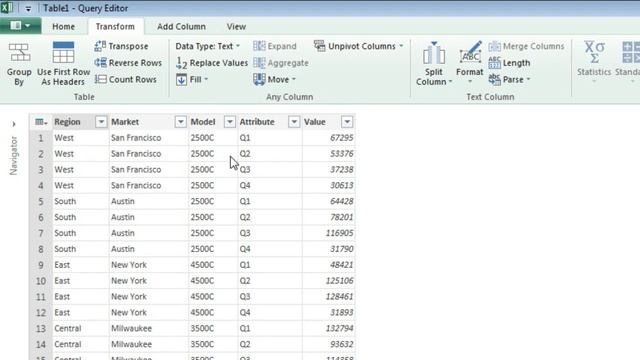
Task: Click greyed Merge Columns command
Action: click(526, 46)
